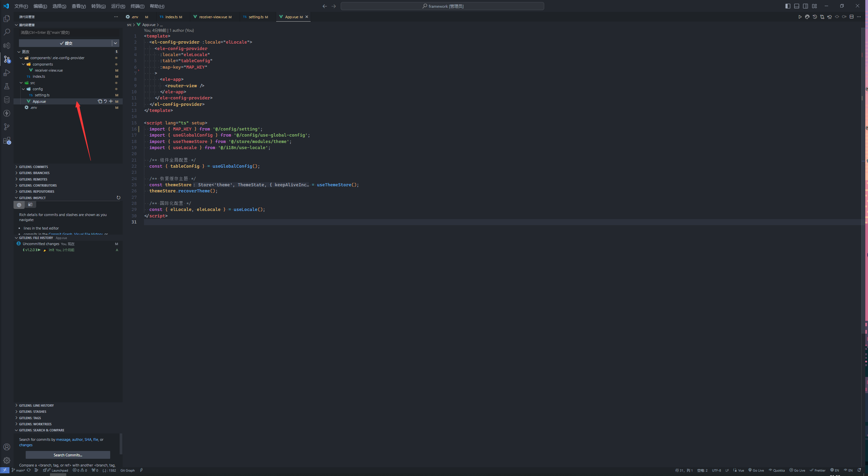Image resolution: width=868 pixels, height=476 pixels.
Task: Select Uncommitted changes in file history
Action: (x=68, y=244)
